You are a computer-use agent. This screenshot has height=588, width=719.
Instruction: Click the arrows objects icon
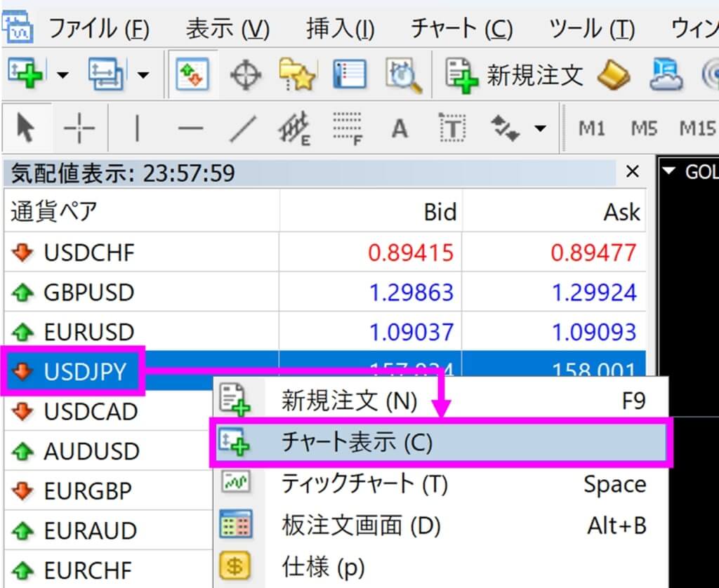(x=504, y=128)
